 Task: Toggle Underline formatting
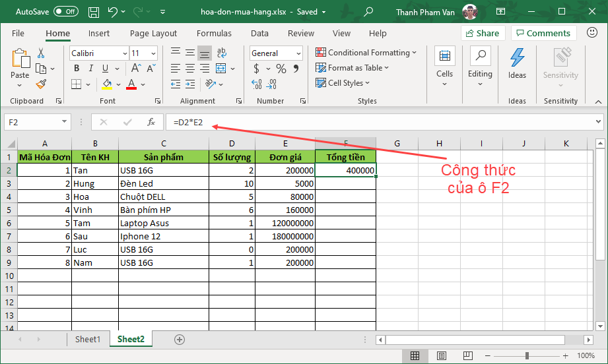(105, 69)
